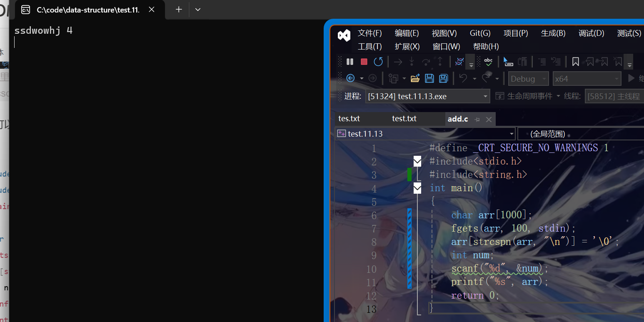Expand New Project dropdown arrow

click(x=404, y=78)
